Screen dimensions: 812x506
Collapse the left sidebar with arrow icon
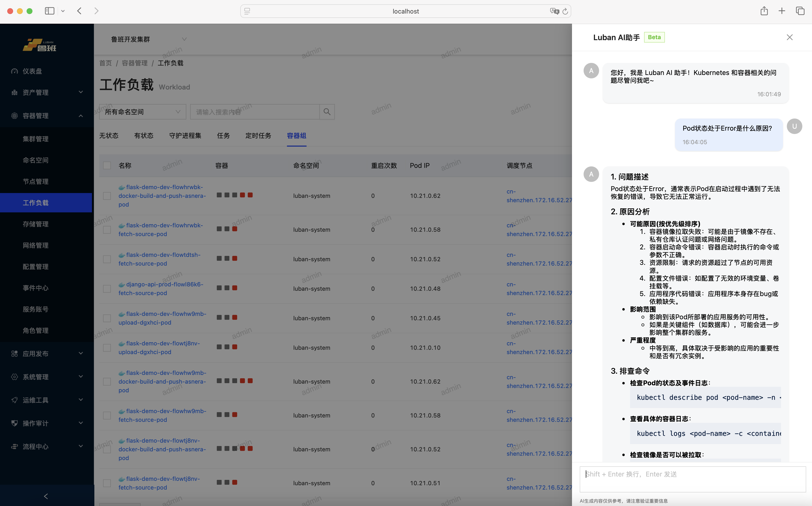[46, 496]
